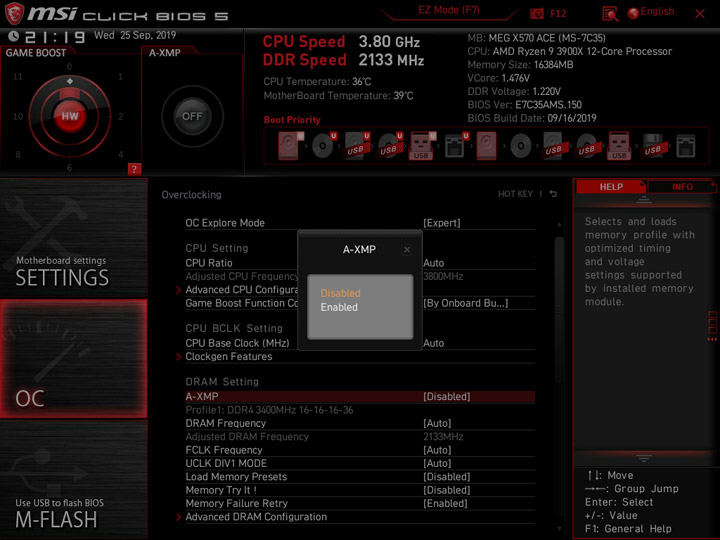Click the undo back arrow beside HOT KEY
The width and height of the screenshot is (720, 540).
coord(553,194)
